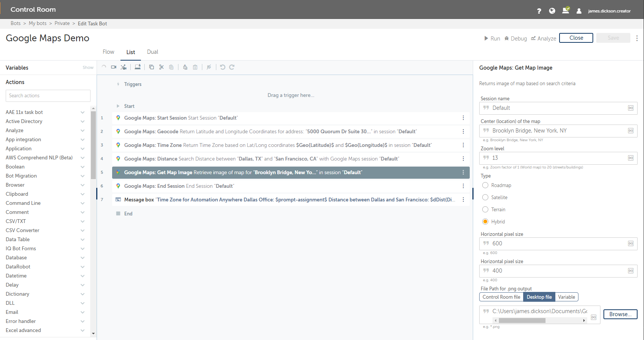Collapse the Triggers section

(118, 84)
